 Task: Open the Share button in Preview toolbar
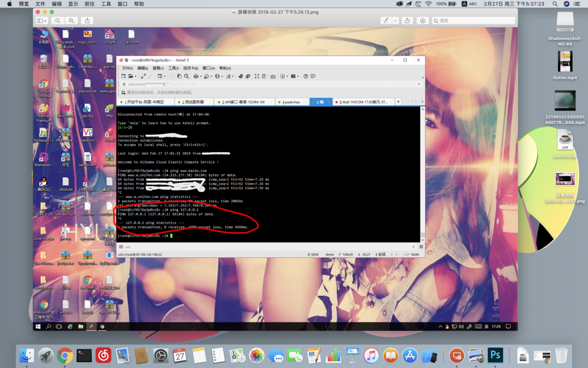point(87,20)
